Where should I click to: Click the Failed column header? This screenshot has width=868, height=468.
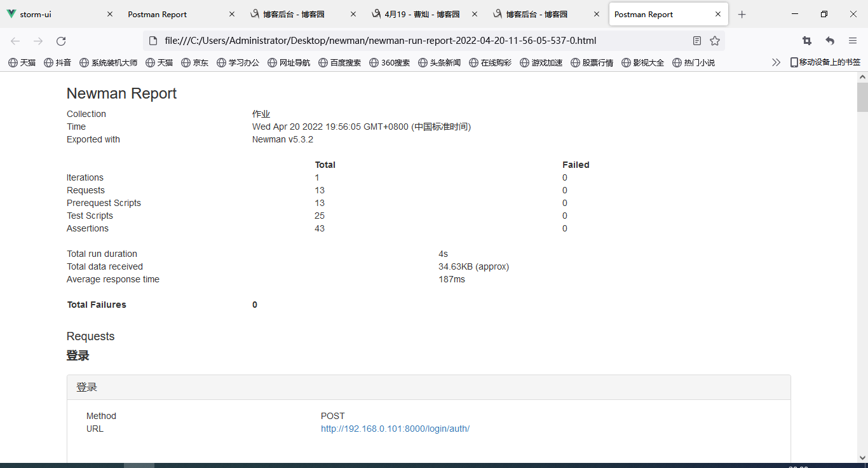(x=576, y=165)
